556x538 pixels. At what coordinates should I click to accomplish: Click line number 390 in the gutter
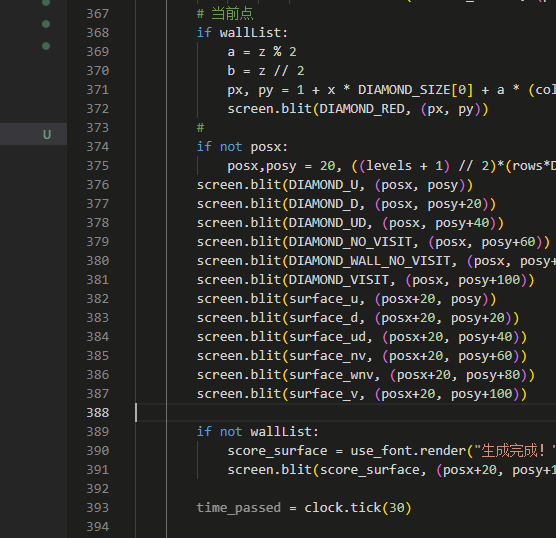point(98,450)
